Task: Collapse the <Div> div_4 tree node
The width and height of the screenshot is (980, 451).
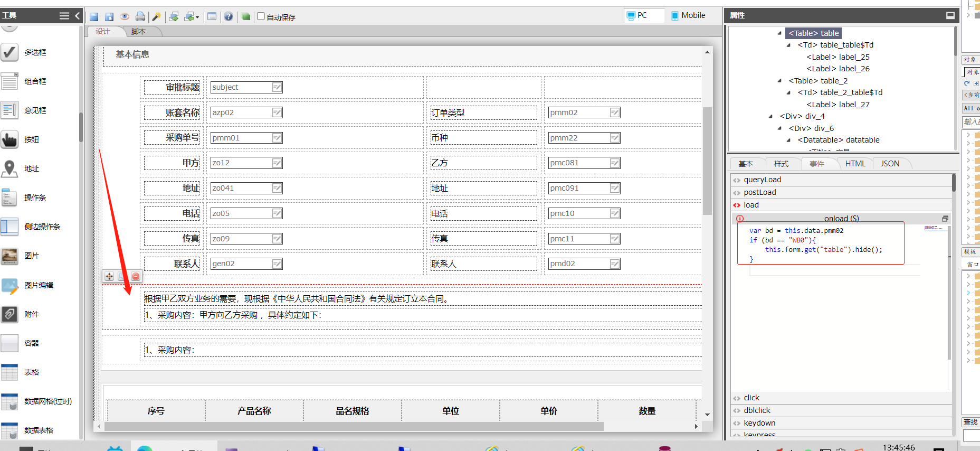Action: pyautogui.click(x=770, y=116)
